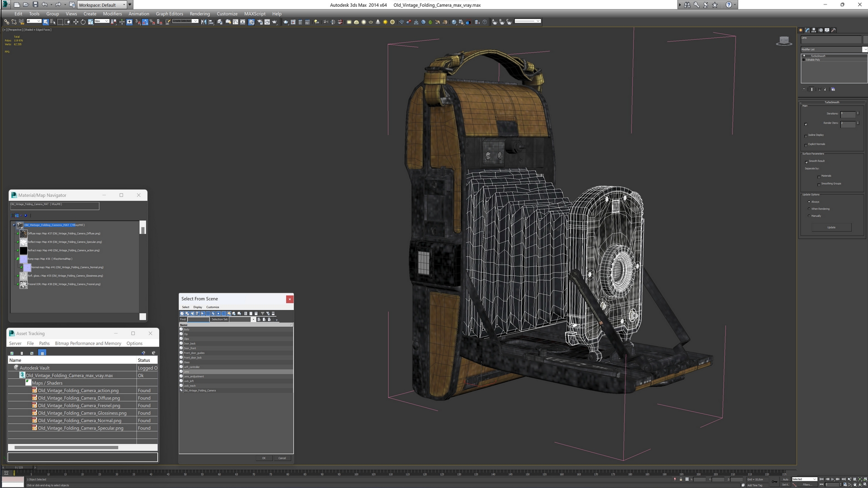Click the favorites star icon in the title bar
Image resolution: width=868 pixels, height=488 pixels.
tap(715, 5)
